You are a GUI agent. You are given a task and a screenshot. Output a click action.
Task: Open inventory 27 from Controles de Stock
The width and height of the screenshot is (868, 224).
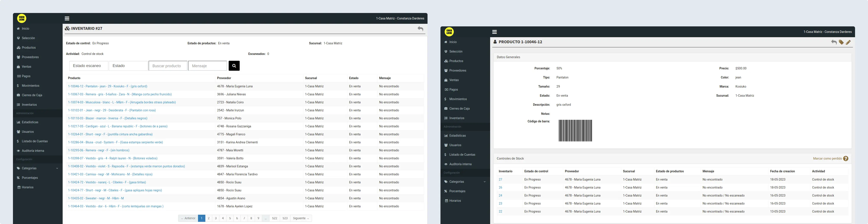500,179
